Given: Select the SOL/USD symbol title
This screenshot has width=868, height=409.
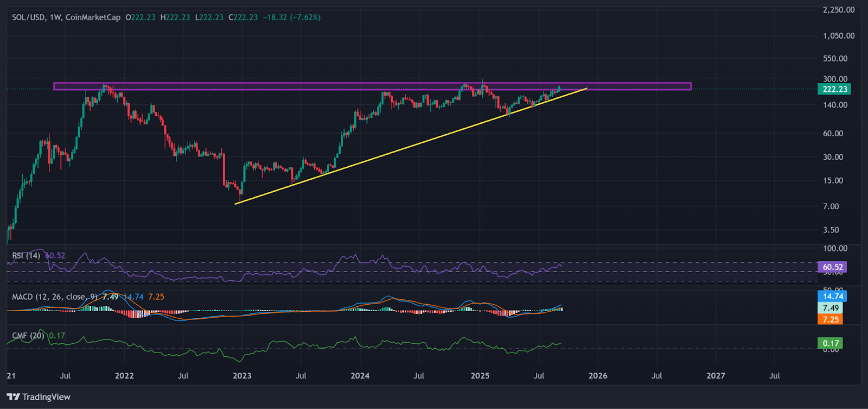Looking at the screenshot, I should click(28, 17).
